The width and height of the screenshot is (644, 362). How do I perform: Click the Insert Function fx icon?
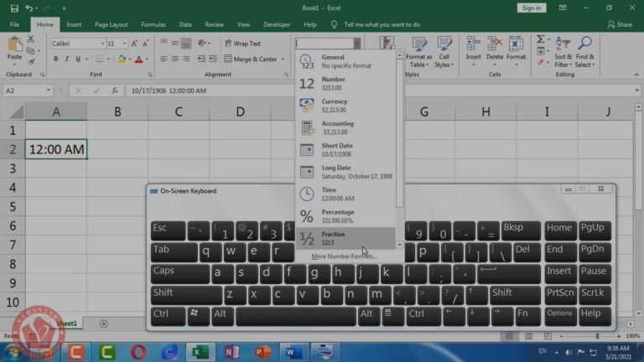[115, 90]
